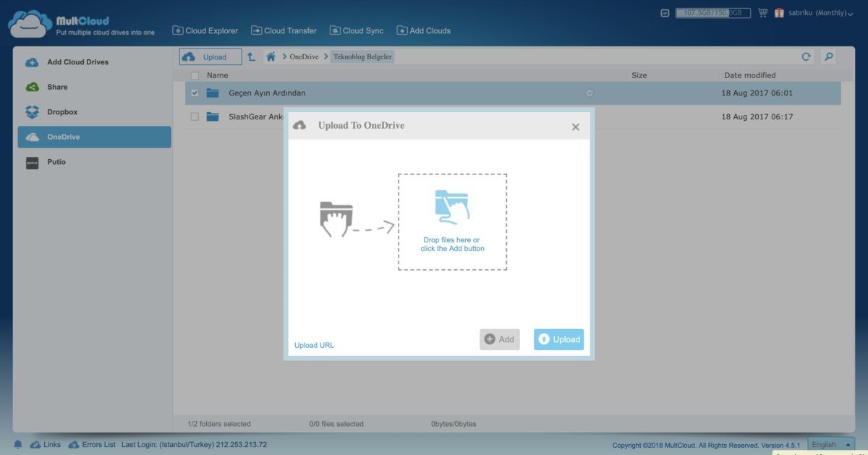The image size is (868, 455).
Task: Open notifications bell icon
Action: point(18,444)
